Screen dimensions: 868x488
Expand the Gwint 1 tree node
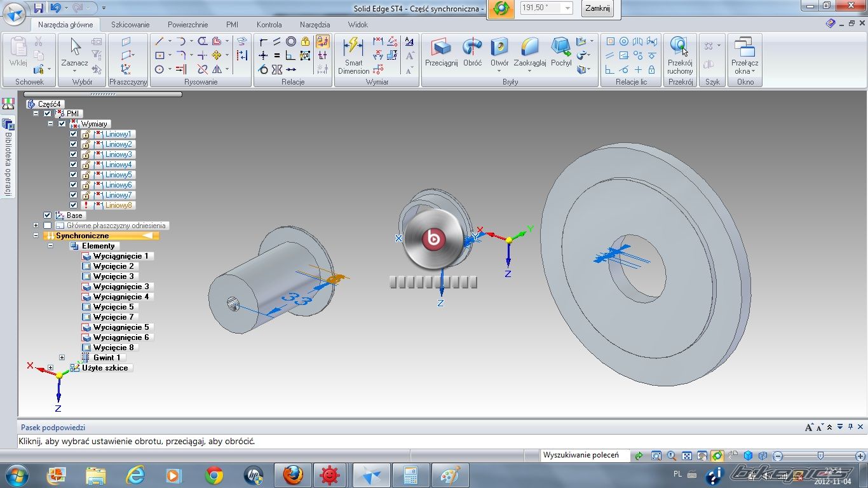coord(62,358)
